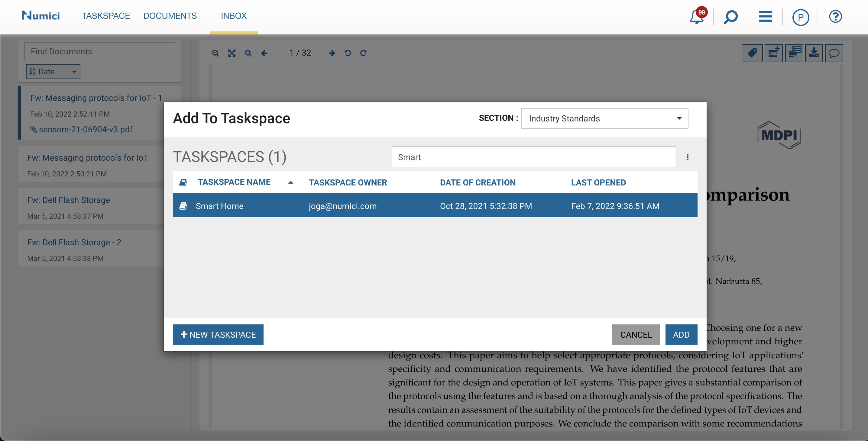Viewport: 868px width, 441px height.
Task: Go to the DOCUMENTS tab
Action: [x=170, y=16]
